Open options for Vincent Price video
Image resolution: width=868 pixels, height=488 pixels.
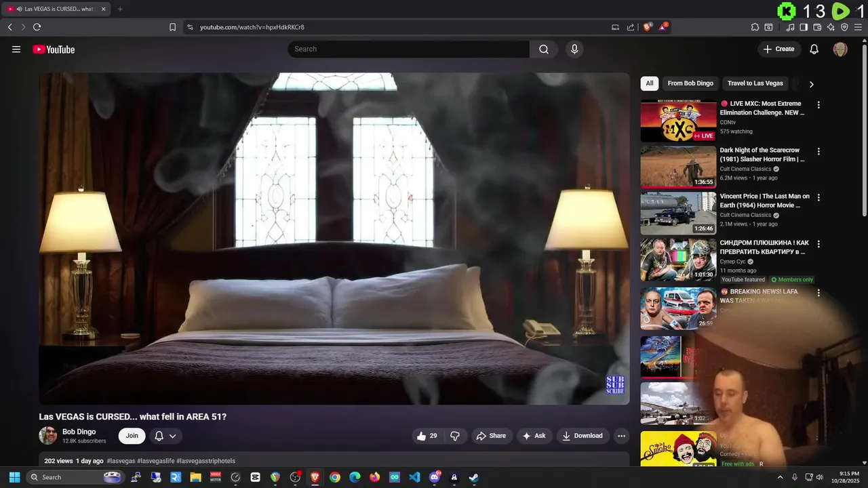coord(818,198)
